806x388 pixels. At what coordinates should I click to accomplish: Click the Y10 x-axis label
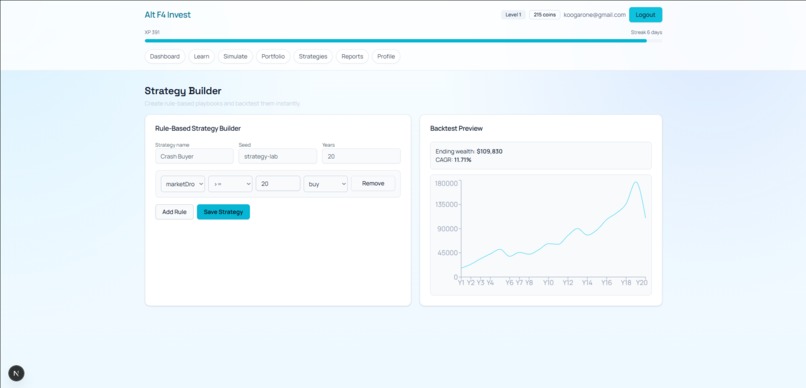pyautogui.click(x=548, y=283)
